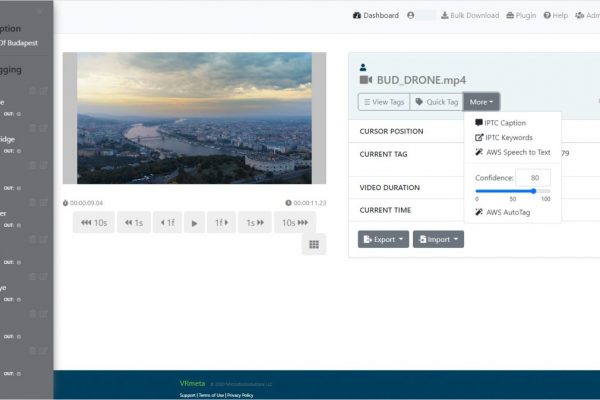This screenshot has height=400, width=600.
Task: Select IPTC Caption menu entry
Action: [501, 123]
